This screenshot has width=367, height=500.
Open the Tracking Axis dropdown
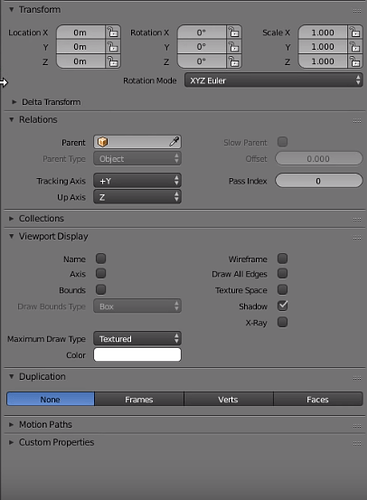[137, 181]
